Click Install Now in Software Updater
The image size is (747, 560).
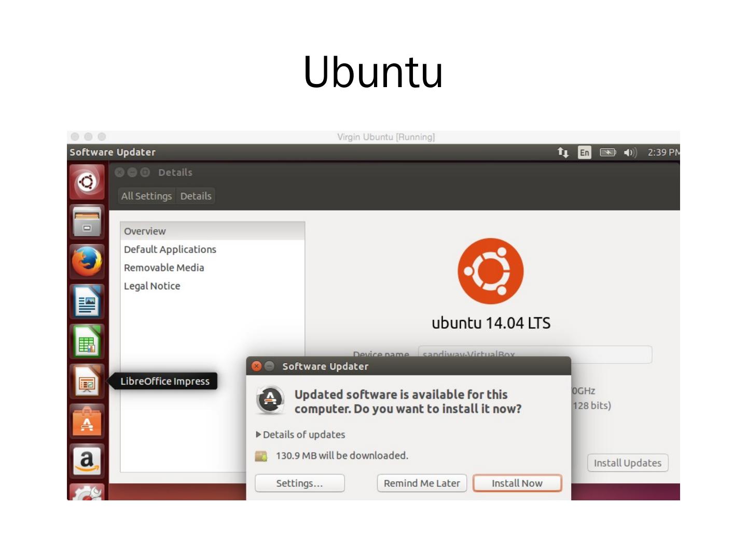(x=517, y=483)
